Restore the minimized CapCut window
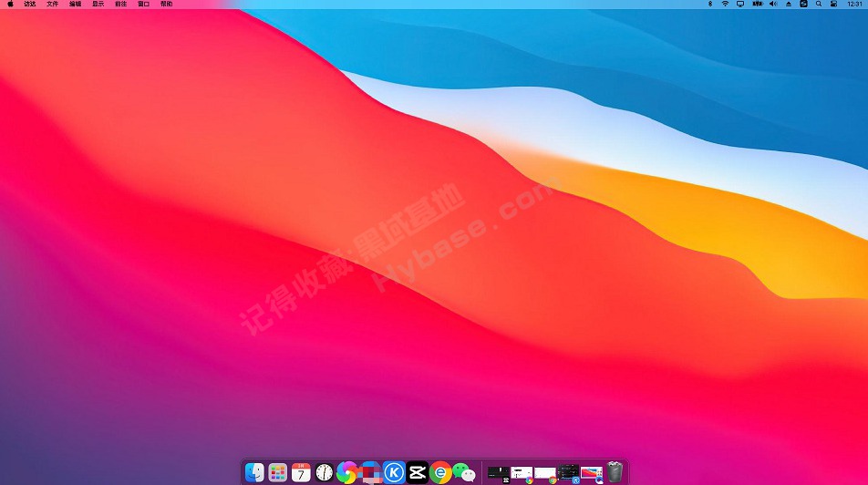Viewport: 868px width, 485px height. pyautogui.click(x=498, y=473)
